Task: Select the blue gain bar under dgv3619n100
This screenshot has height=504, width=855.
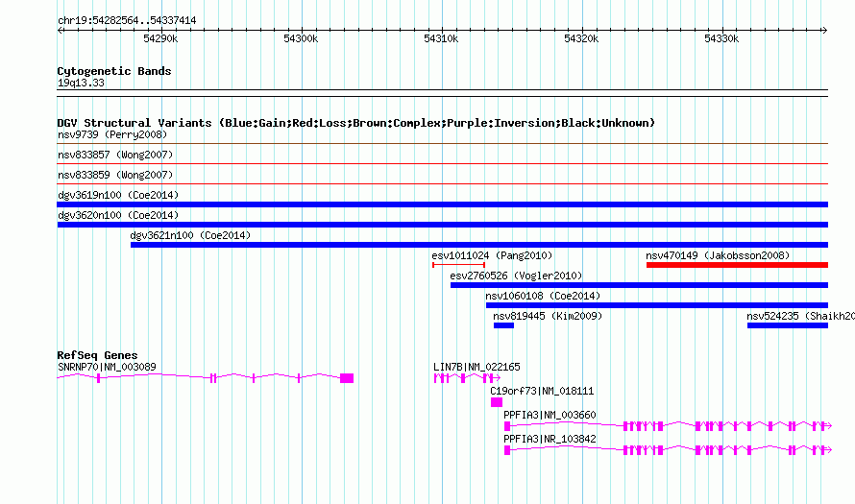Action: [x=442, y=204]
